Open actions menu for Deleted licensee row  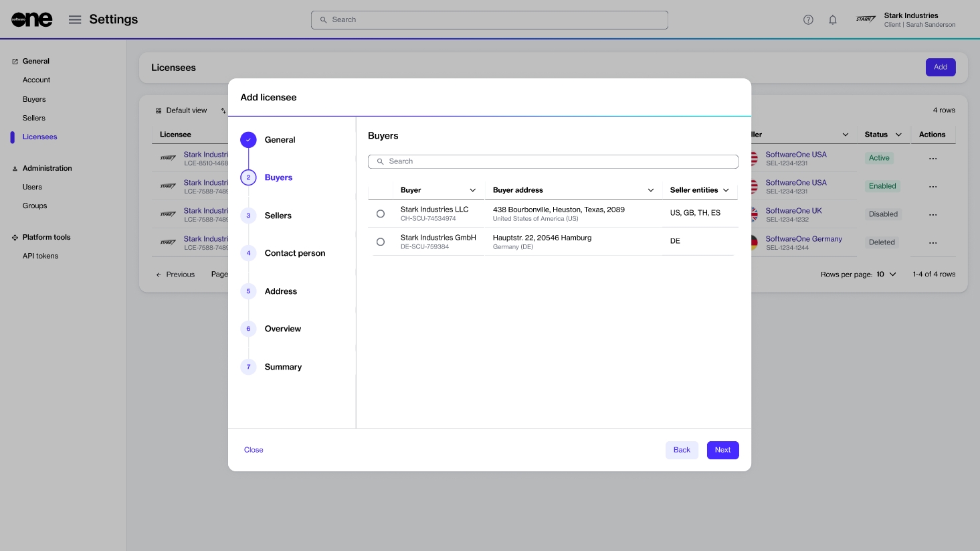click(933, 243)
